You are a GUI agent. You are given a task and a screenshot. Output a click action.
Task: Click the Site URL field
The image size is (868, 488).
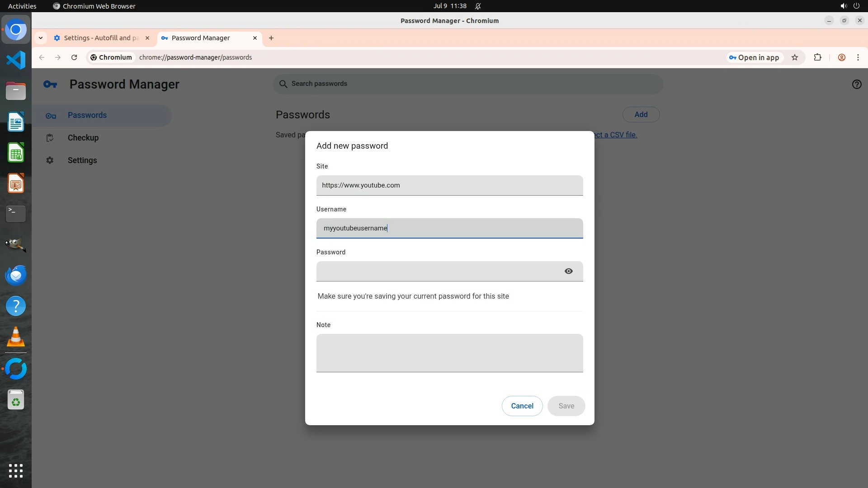(x=449, y=185)
